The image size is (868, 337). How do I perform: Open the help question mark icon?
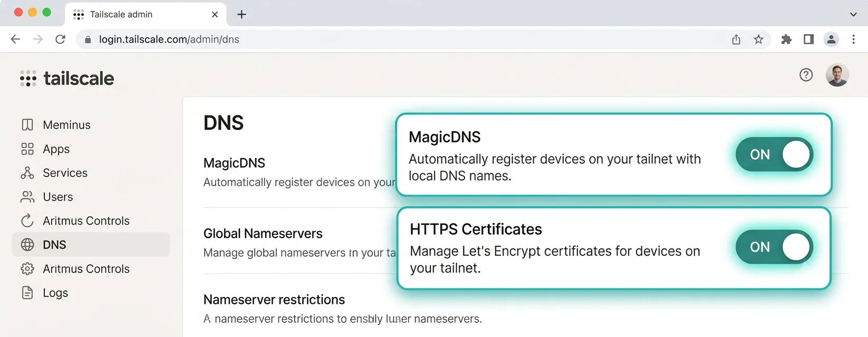[x=806, y=75]
